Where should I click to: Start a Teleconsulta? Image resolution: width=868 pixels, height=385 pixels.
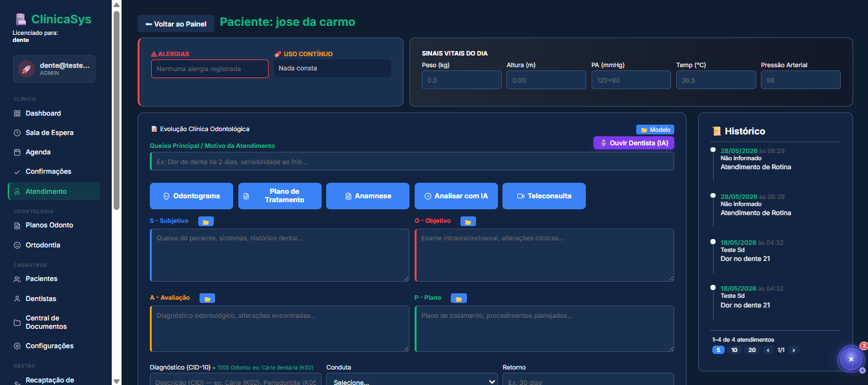click(x=544, y=196)
